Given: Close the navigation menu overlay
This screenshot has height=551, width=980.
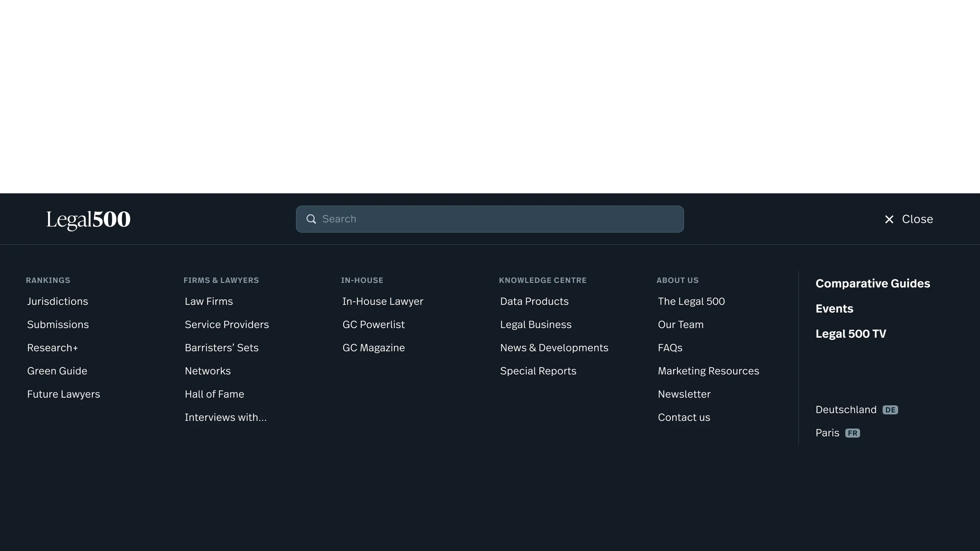Looking at the screenshot, I should point(908,219).
